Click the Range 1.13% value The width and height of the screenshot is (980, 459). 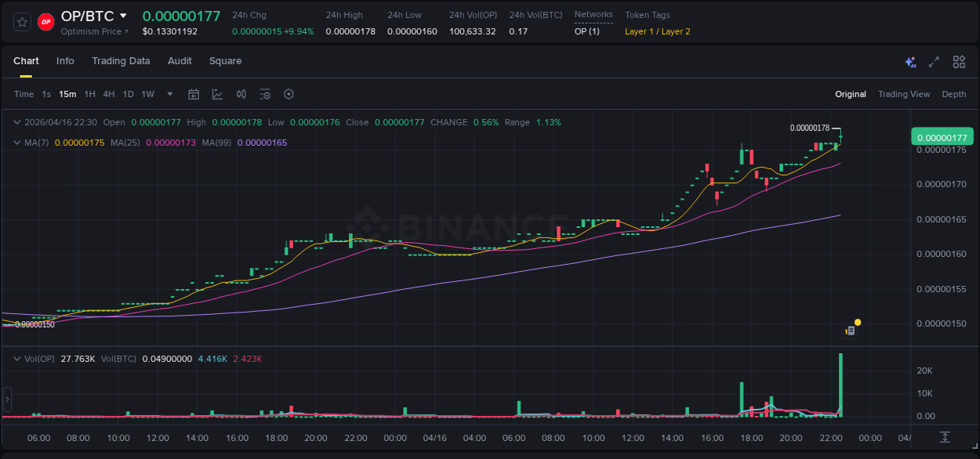point(549,122)
